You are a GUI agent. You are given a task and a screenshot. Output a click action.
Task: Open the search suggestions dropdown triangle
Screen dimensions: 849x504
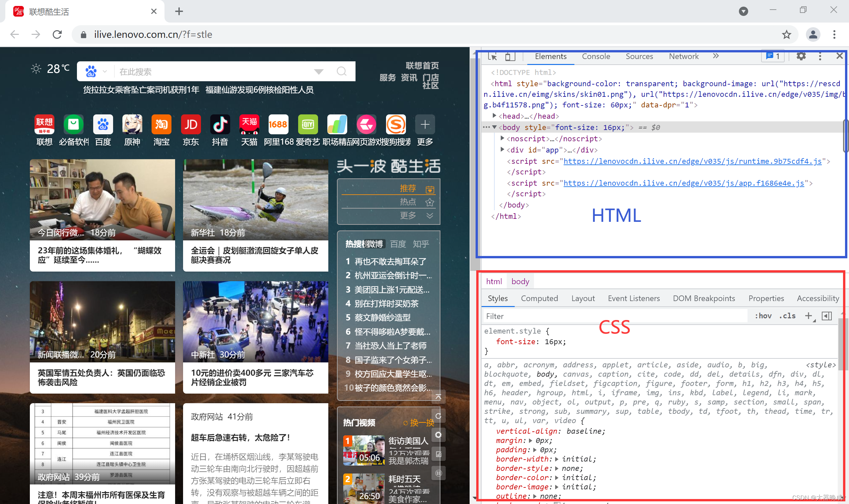tap(319, 71)
